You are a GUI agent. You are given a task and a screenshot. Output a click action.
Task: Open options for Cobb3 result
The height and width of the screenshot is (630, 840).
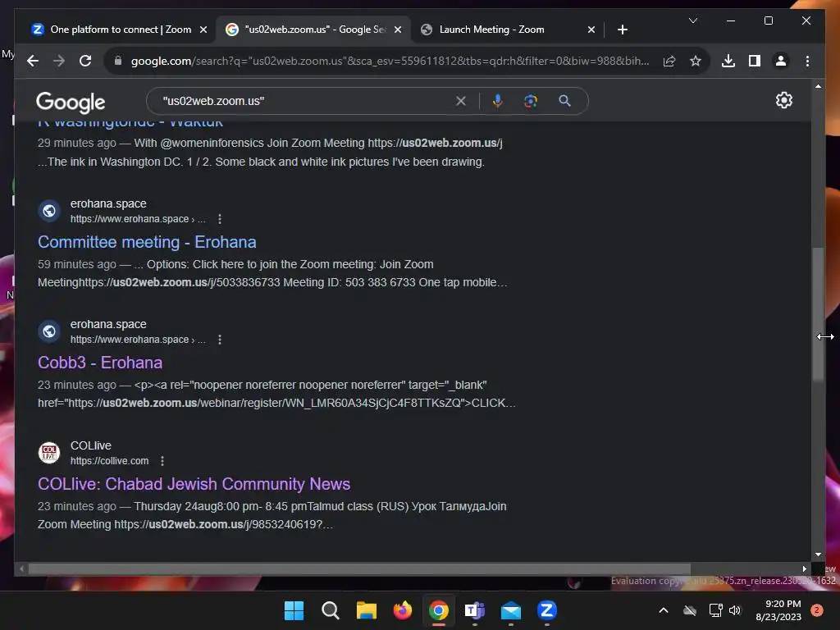(220, 340)
